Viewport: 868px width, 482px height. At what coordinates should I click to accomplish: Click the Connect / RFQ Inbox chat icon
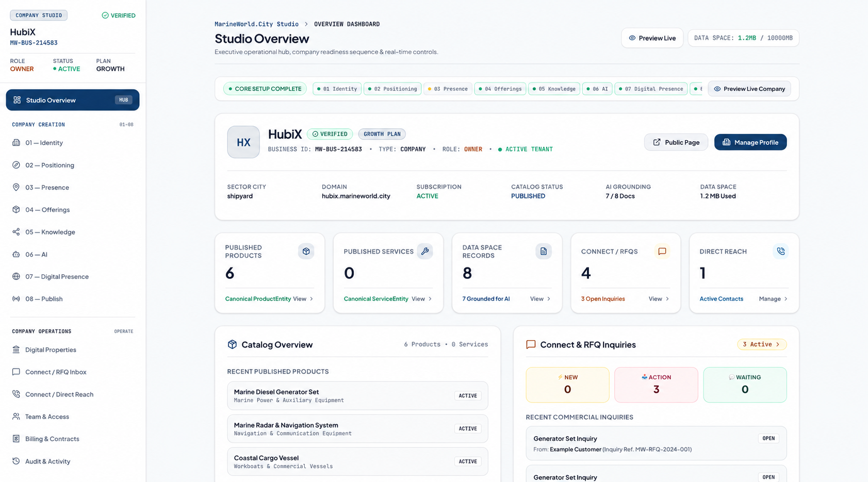tap(16, 372)
